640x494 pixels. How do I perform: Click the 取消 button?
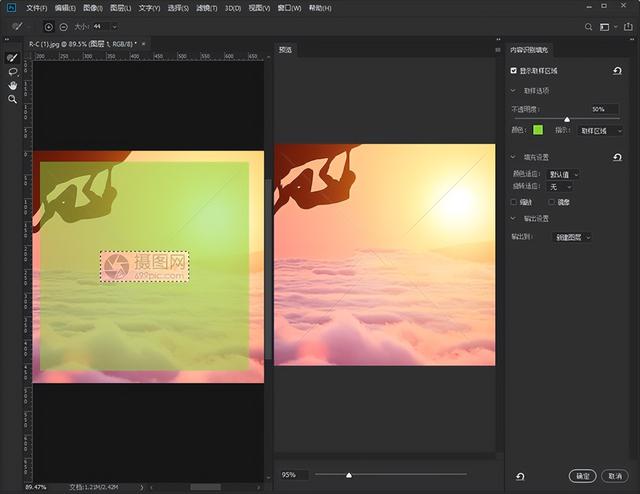click(x=615, y=476)
